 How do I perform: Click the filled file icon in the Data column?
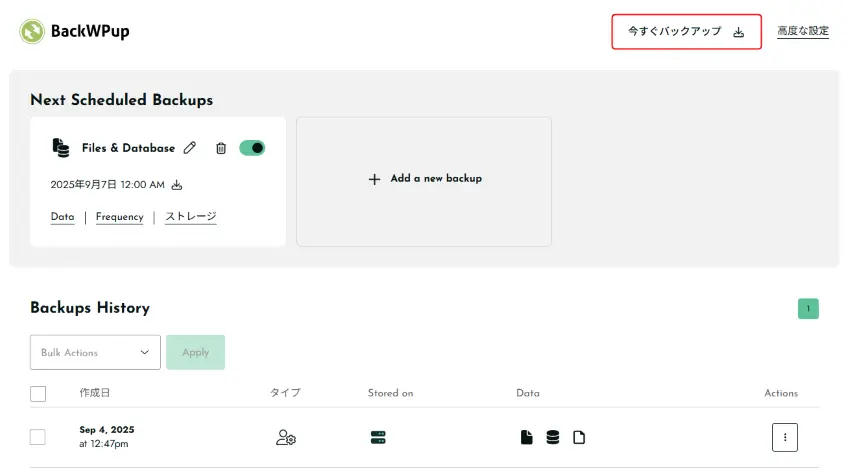[x=526, y=437]
